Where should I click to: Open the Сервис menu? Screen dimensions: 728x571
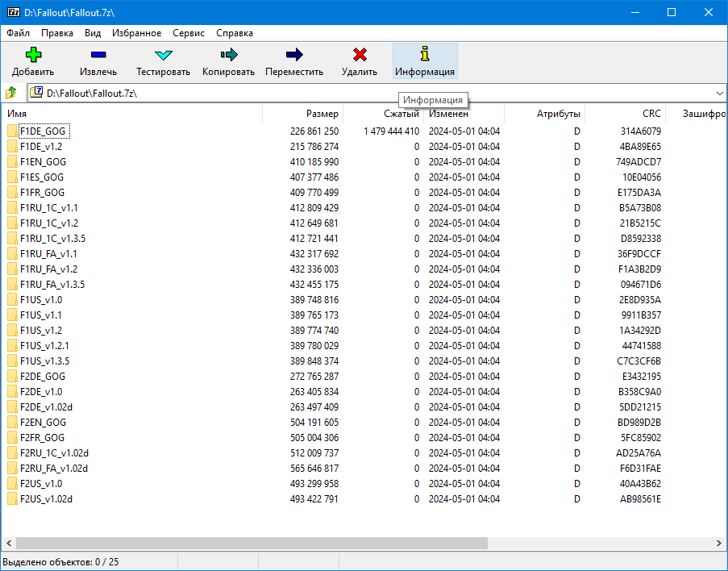189,33
